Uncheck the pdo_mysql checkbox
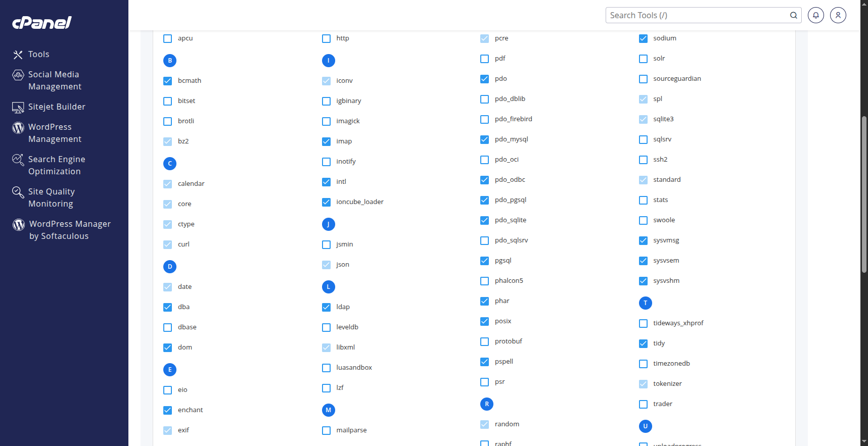This screenshot has height=446, width=868. click(485, 139)
